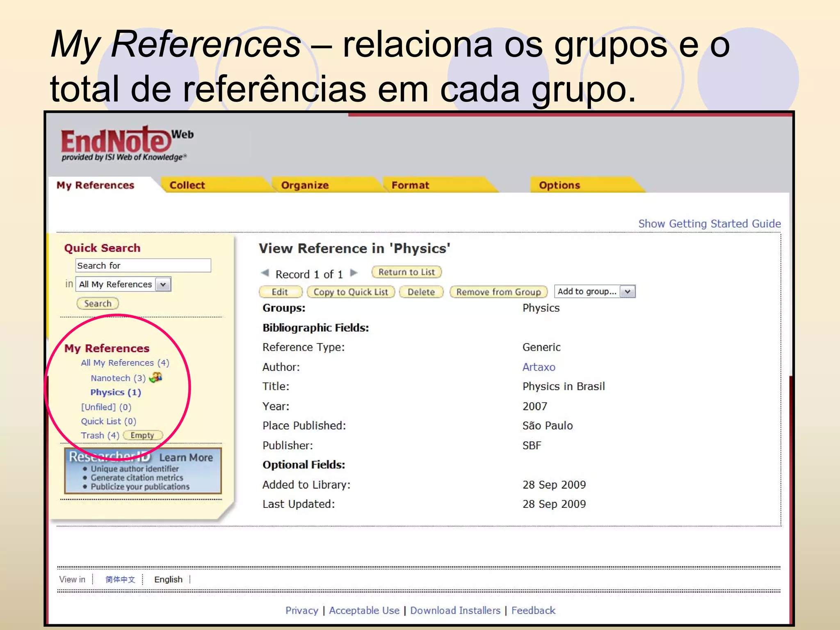Screen dimensions: 840x630
Task: Click the reference type value Generic
Action: coord(541,347)
